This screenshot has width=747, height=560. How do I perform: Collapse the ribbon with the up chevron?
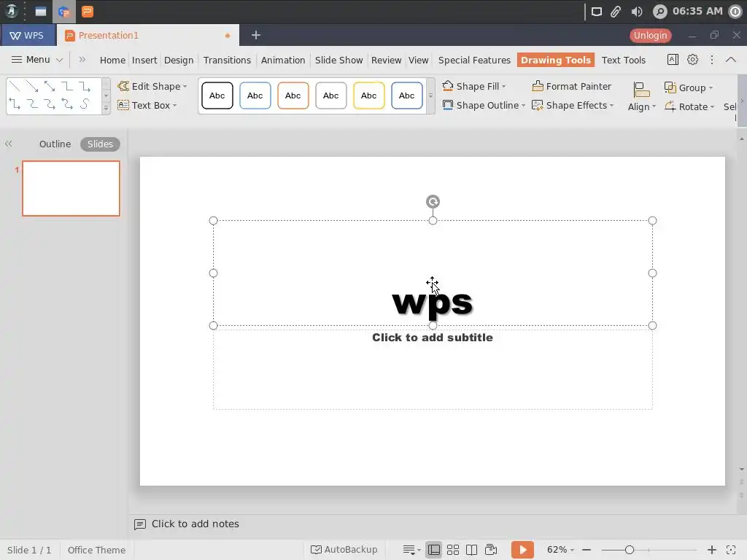(731, 60)
